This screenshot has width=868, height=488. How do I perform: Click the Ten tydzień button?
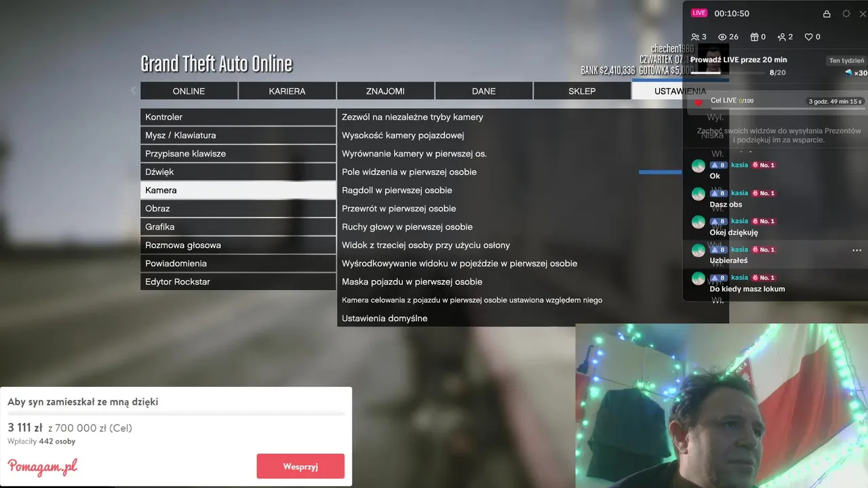point(846,60)
